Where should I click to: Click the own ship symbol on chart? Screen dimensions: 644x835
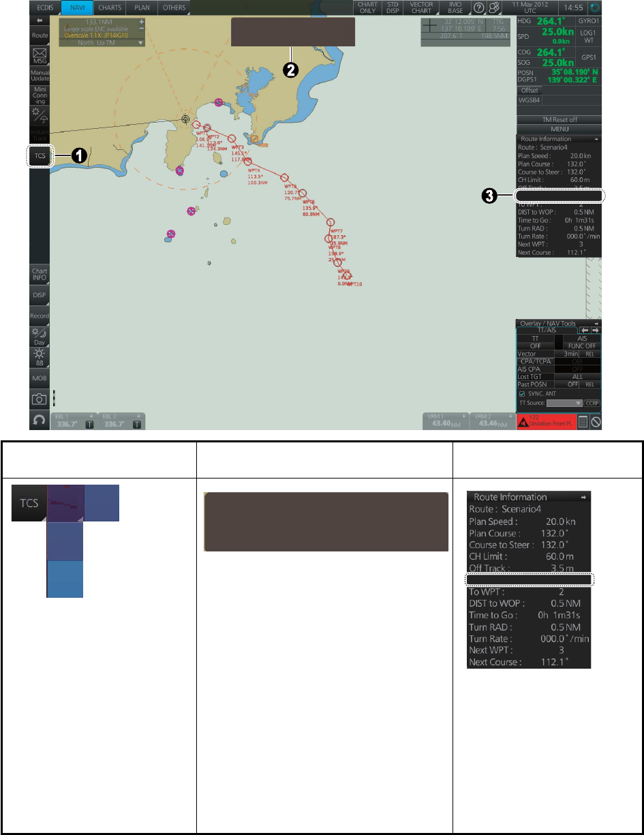185,119
